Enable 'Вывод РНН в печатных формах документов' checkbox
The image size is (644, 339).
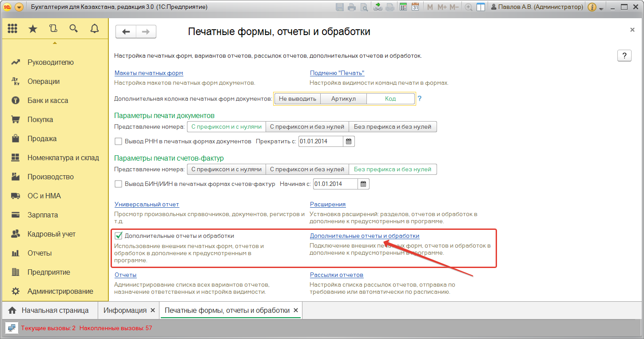coord(119,142)
